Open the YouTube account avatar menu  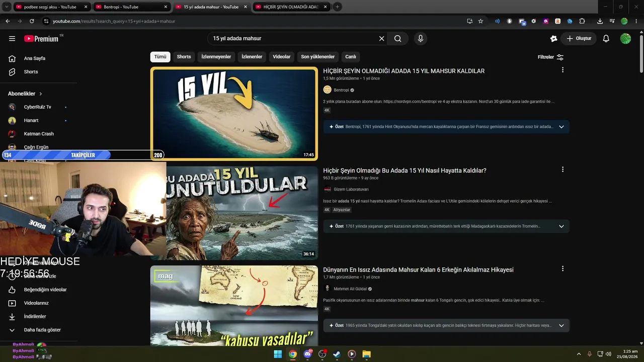[x=625, y=39]
